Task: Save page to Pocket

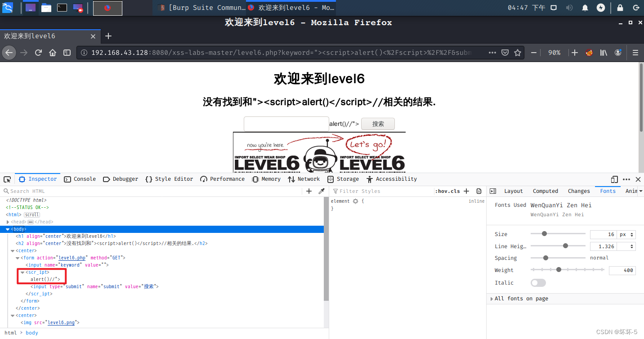Action: (505, 53)
